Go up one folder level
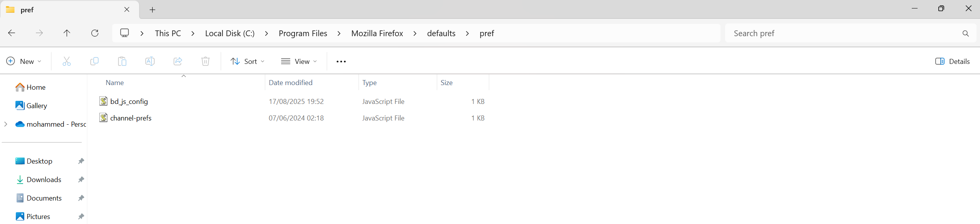The height and width of the screenshot is (224, 980). coord(67,33)
